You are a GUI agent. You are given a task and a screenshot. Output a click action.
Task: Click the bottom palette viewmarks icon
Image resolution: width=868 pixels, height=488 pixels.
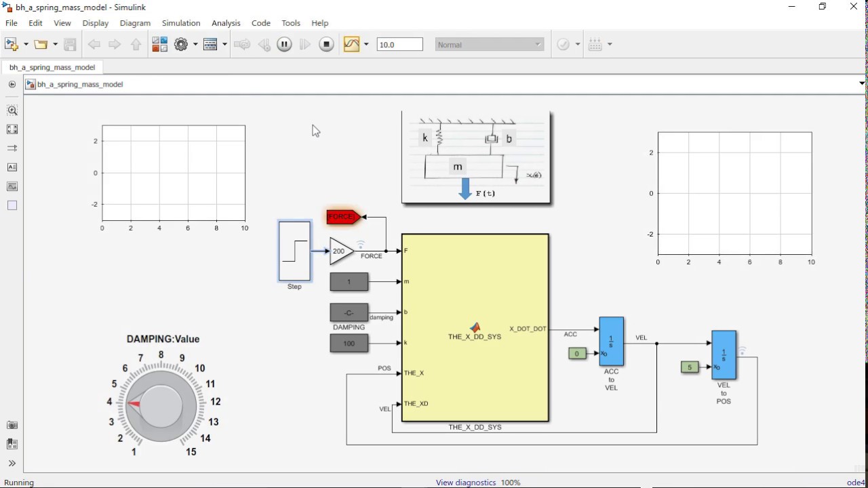[x=12, y=444]
